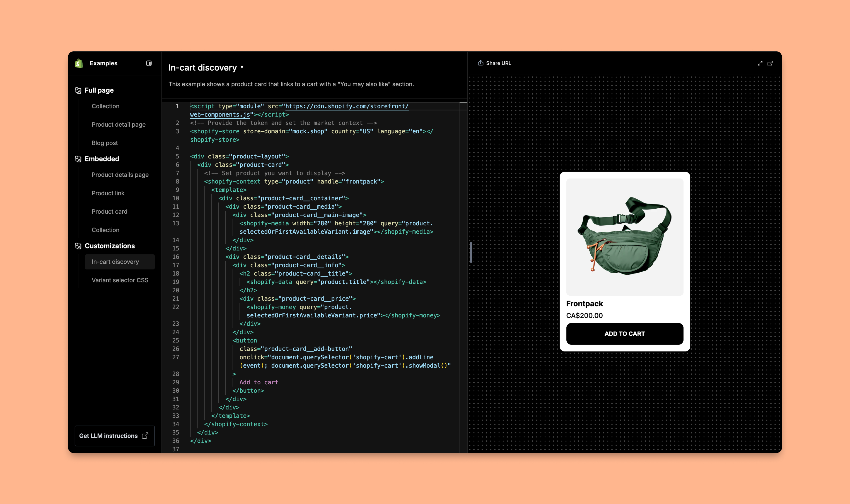
Task: Click the example description sentence
Action: (x=291, y=84)
